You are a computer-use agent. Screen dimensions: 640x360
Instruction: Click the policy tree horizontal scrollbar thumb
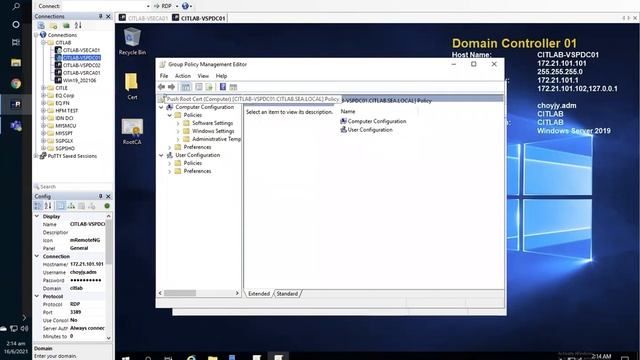pos(180,293)
